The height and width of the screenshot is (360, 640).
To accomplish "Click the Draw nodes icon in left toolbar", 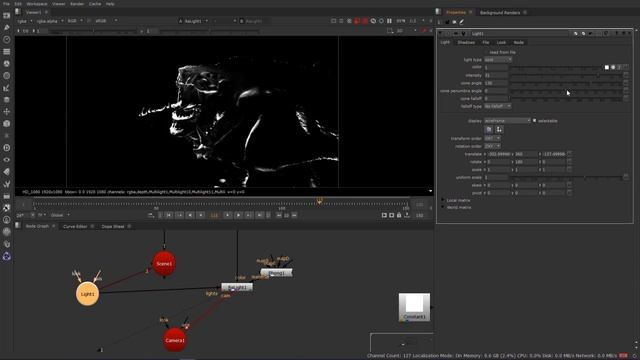I will tap(7, 27).
